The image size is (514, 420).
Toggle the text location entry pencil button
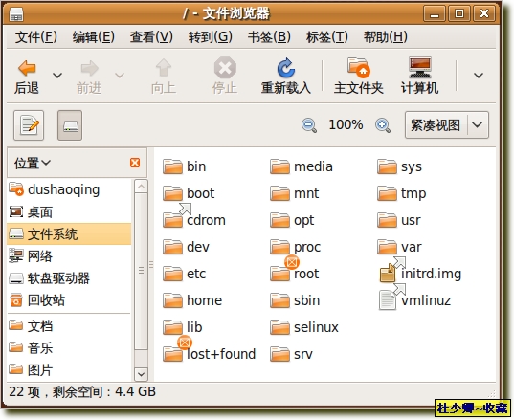pyautogui.click(x=29, y=125)
